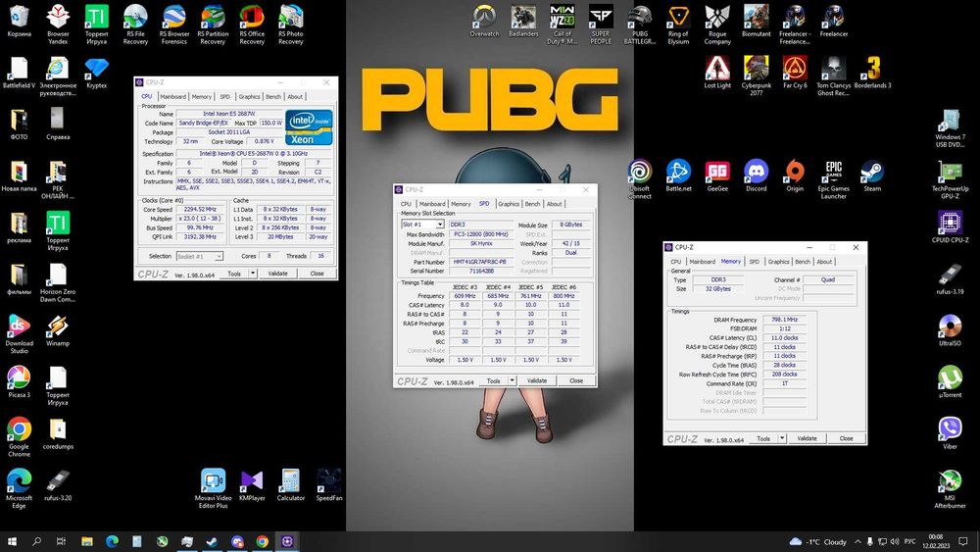Open the Far Cry 6 shortcut

(x=795, y=73)
